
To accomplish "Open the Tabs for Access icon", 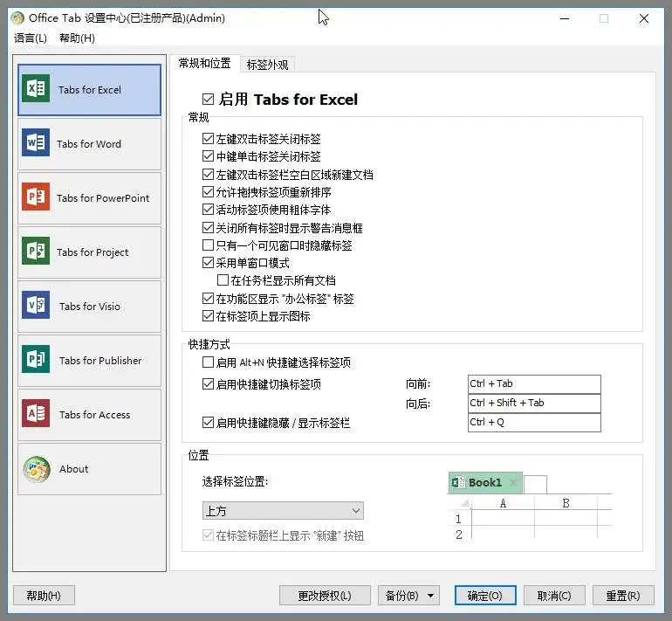I will point(37,415).
